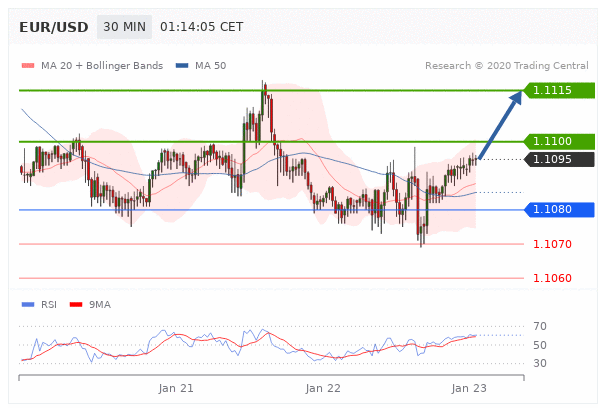Click the Jan 21 date axis label

point(176,389)
